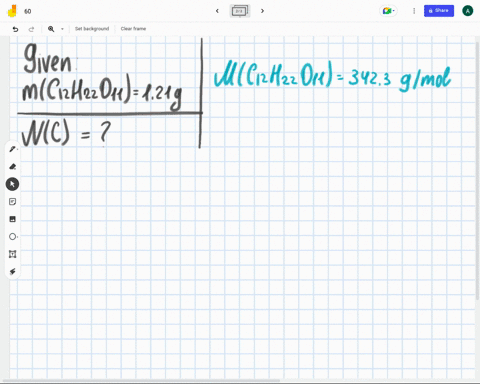Expand the frame bar thumbnail
The image size is (480, 384).
(240, 11)
